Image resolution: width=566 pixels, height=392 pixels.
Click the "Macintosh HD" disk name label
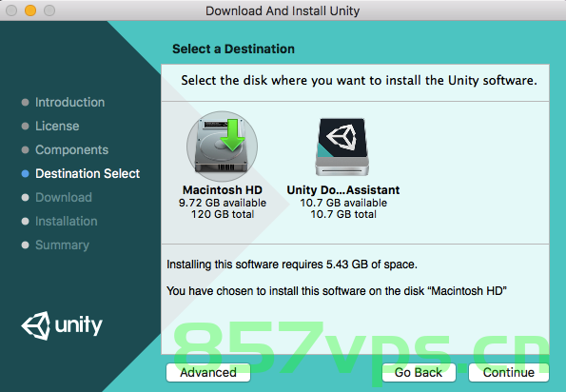[223, 190]
